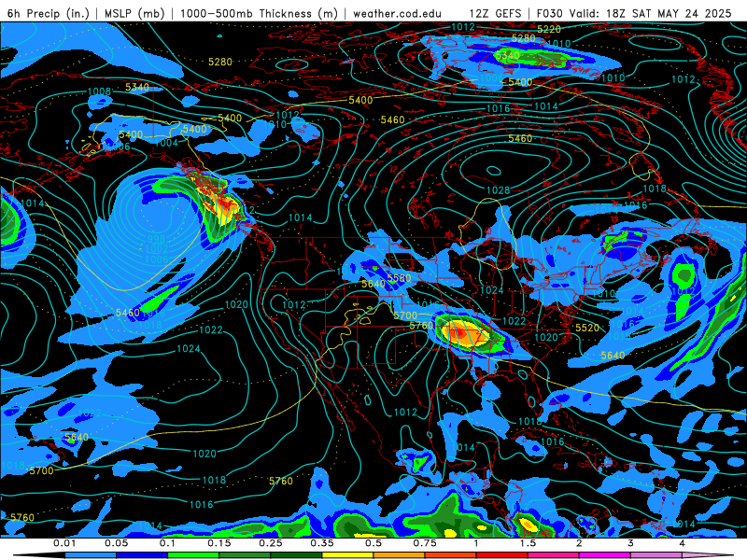Click the '1000-500mb Thickness (m)' header label
Screen dimensions: 747x560
click(259, 13)
